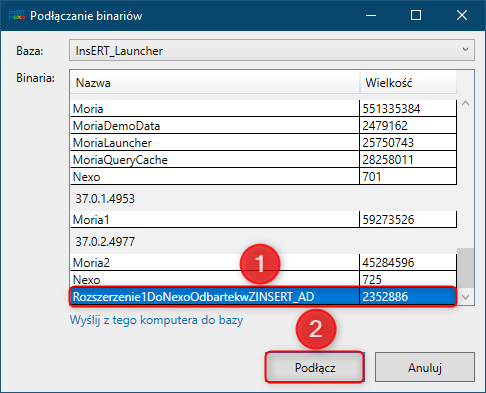This screenshot has height=393, width=486.
Task: Select the Nexo row with size 725
Action: point(263,279)
